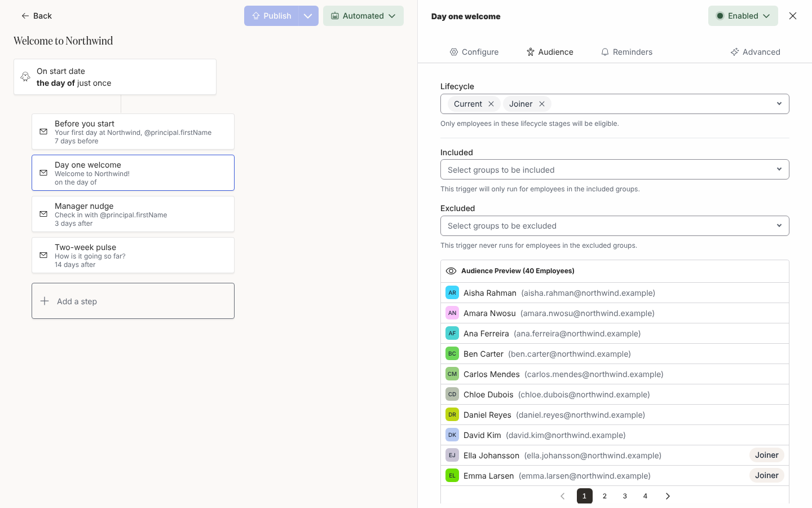Open the On start date trigger card
812x508 pixels.
coord(115,77)
